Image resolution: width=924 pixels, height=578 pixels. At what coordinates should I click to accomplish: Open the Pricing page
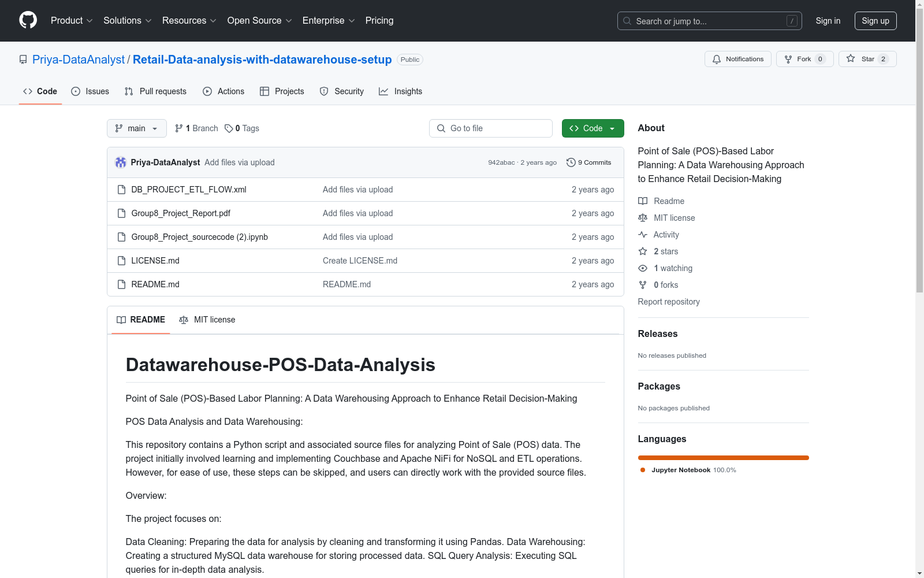point(379,20)
